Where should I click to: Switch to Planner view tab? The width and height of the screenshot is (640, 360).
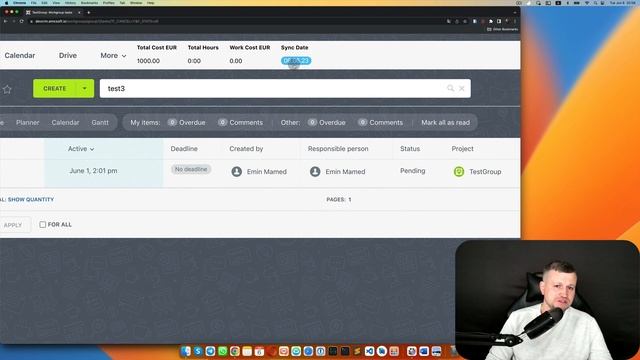28,122
